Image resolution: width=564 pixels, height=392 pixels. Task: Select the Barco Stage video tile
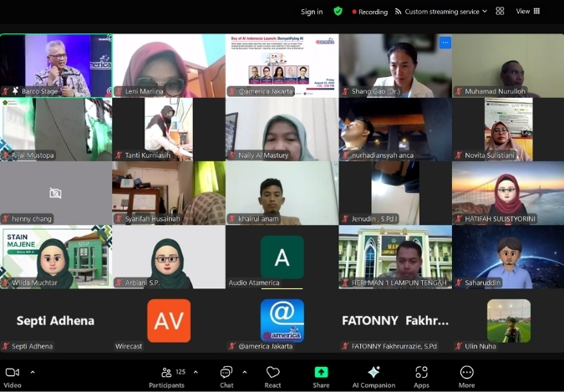(x=56, y=65)
